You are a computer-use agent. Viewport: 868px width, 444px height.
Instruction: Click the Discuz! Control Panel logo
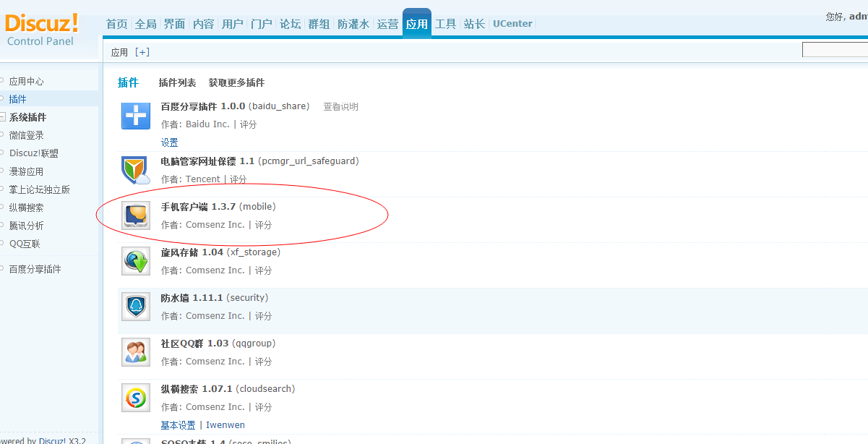pyautogui.click(x=41, y=30)
